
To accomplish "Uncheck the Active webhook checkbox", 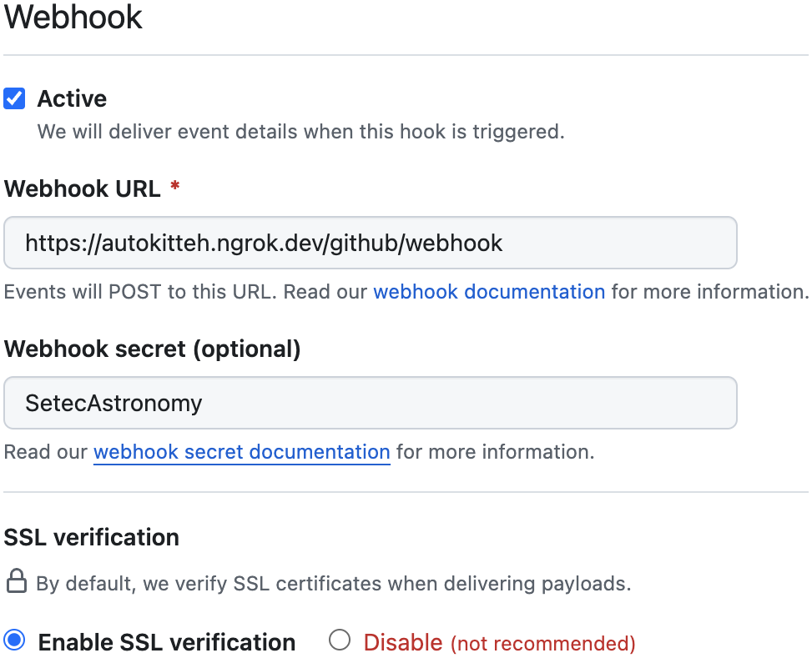I will 14,98.
